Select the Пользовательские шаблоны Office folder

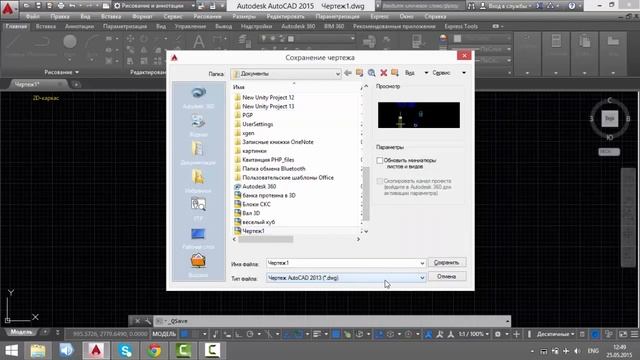click(x=284, y=178)
